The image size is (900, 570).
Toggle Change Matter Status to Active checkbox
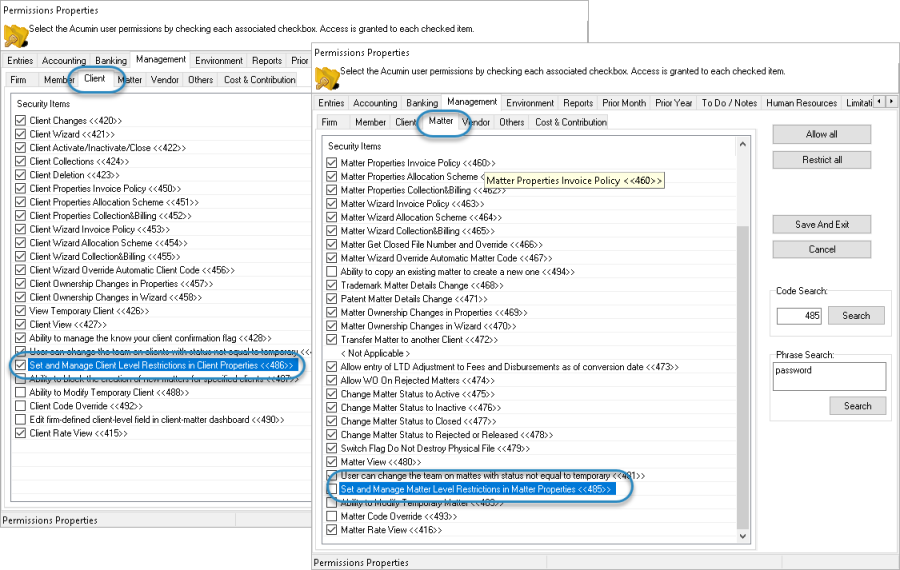tap(331, 394)
